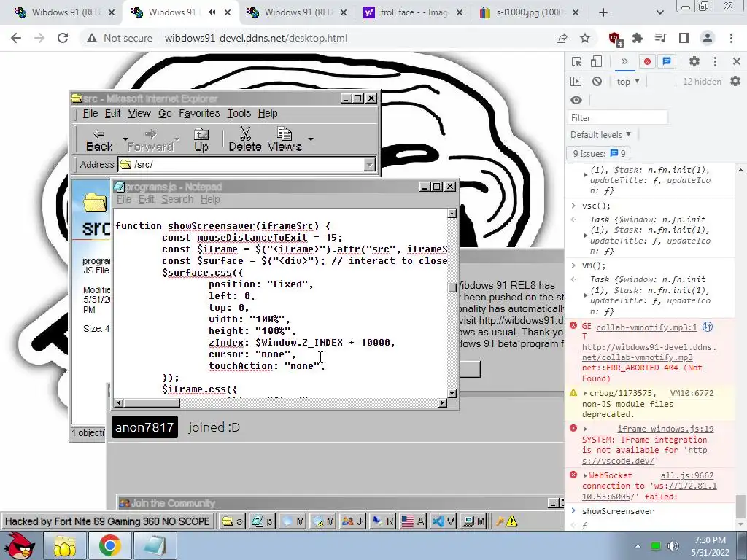Click Delete scissors button in explorer
Viewport: 747px width, 560px height.
tap(245, 140)
